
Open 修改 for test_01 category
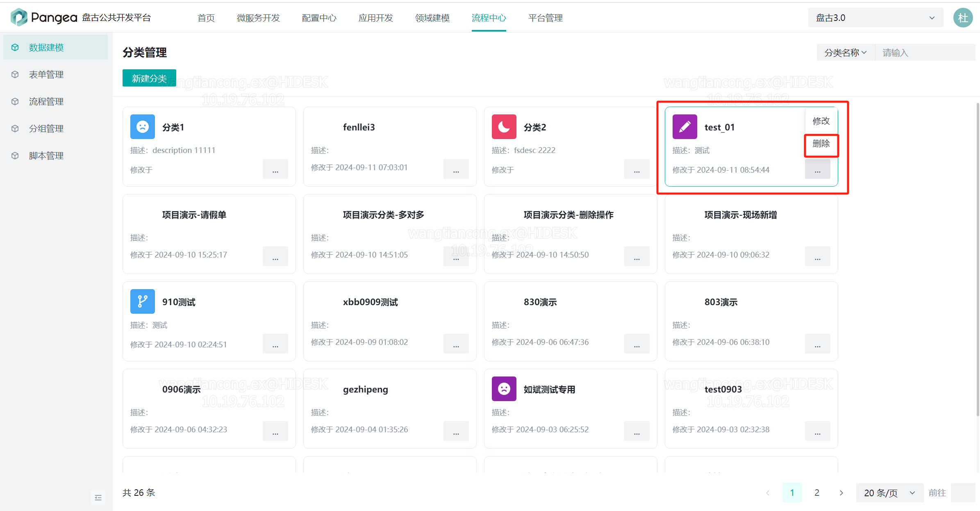[x=819, y=121]
